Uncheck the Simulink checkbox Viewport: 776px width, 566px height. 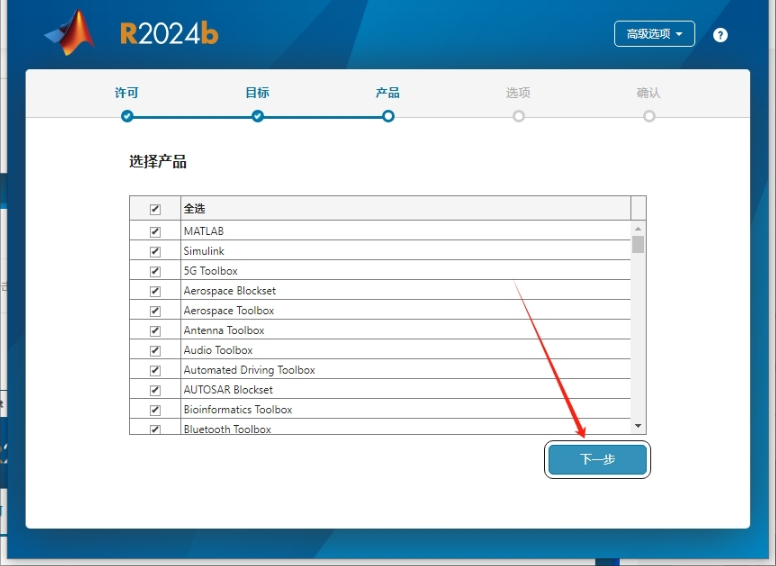(x=155, y=251)
